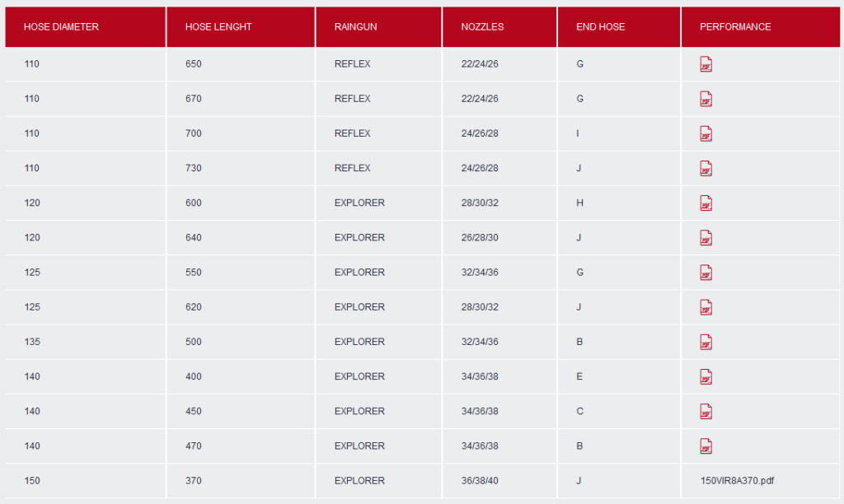The width and height of the screenshot is (844, 504).
Task: Click PDF icon for hose length 640
Action: click(x=706, y=238)
